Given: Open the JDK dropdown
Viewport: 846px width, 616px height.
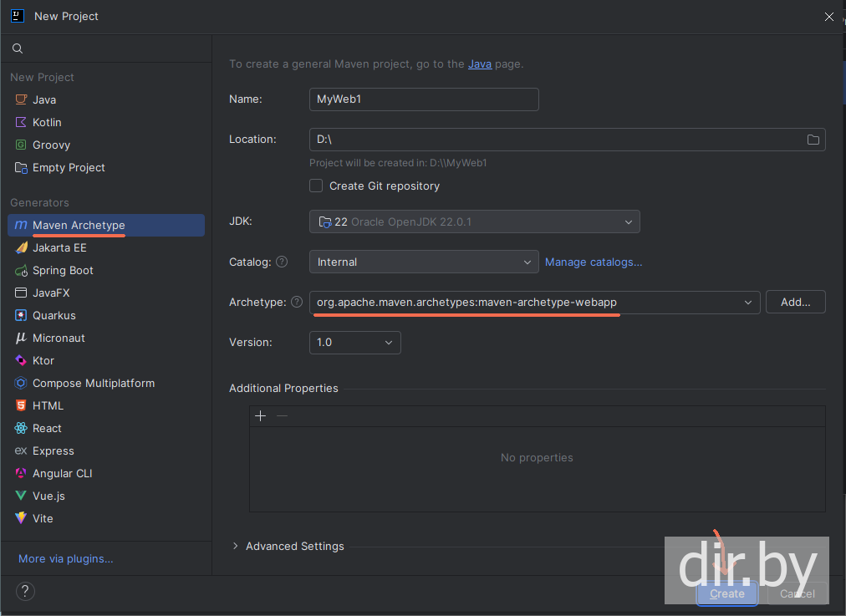Looking at the screenshot, I should tap(474, 221).
